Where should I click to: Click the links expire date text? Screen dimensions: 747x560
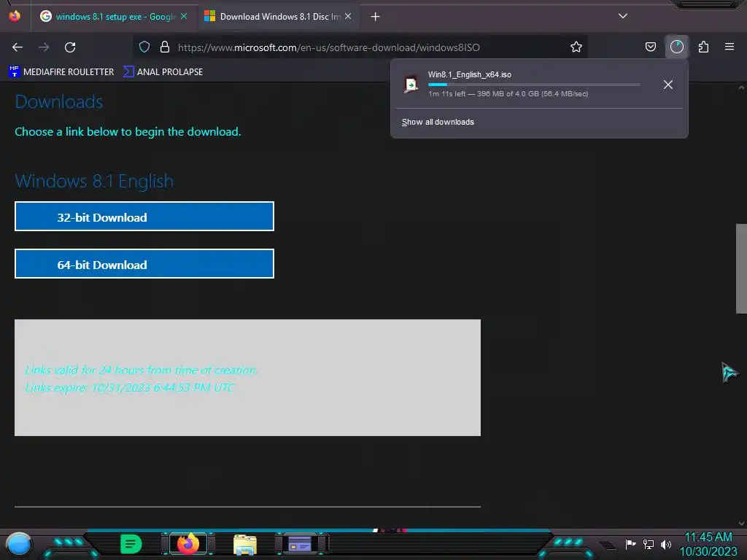click(130, 388)
